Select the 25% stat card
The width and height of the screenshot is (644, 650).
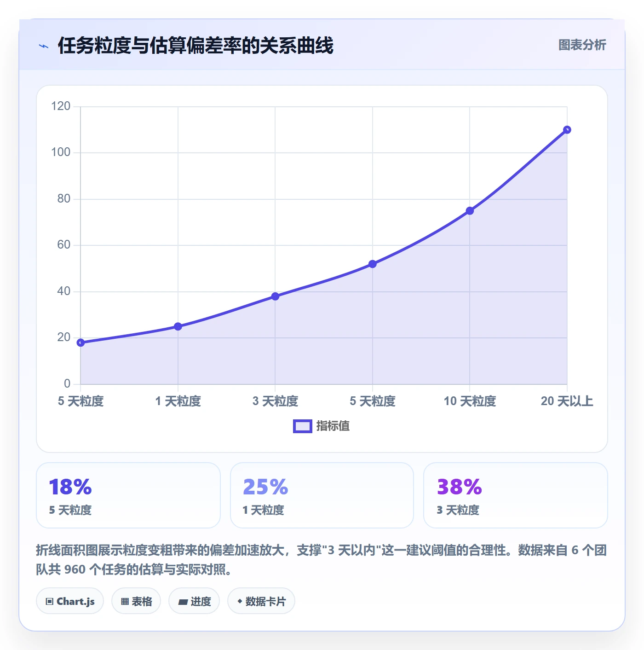(322, 495)
